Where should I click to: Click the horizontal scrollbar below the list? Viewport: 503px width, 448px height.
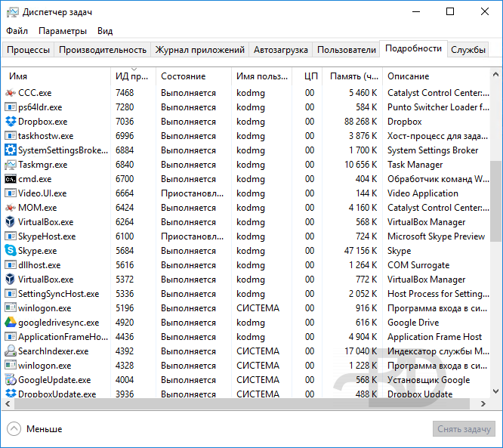pyautogui.click(x=227, y=404)
